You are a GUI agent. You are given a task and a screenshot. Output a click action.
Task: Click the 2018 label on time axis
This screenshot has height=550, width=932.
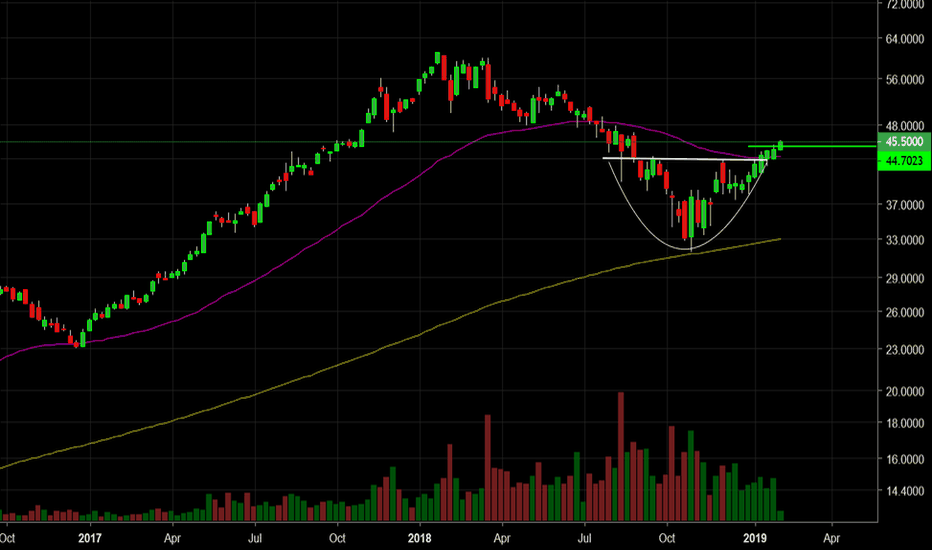420,538
